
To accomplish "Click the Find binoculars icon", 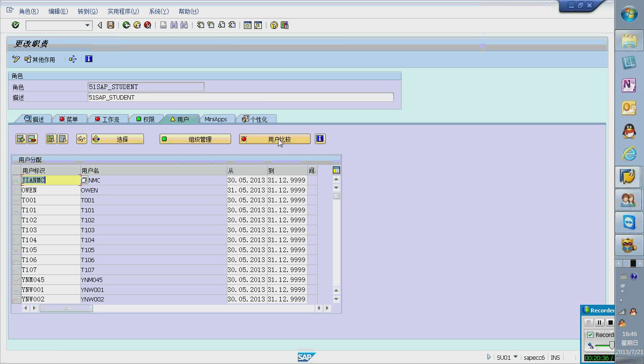I will point(174,25).
